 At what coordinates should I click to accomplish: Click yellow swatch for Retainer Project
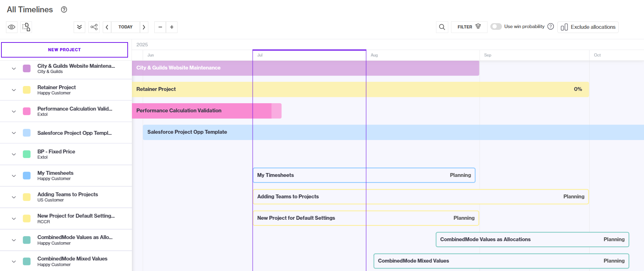[x=27, y=90]
